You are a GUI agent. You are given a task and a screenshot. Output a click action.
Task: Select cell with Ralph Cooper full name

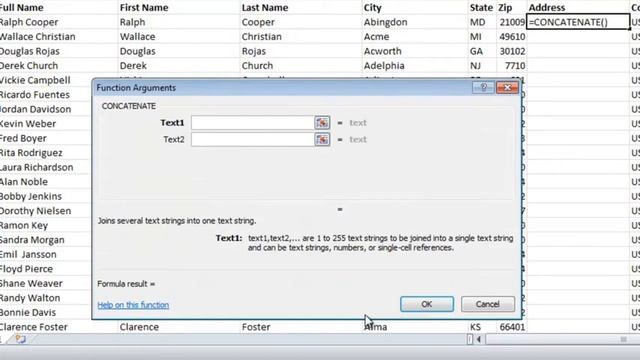point(59,22)
